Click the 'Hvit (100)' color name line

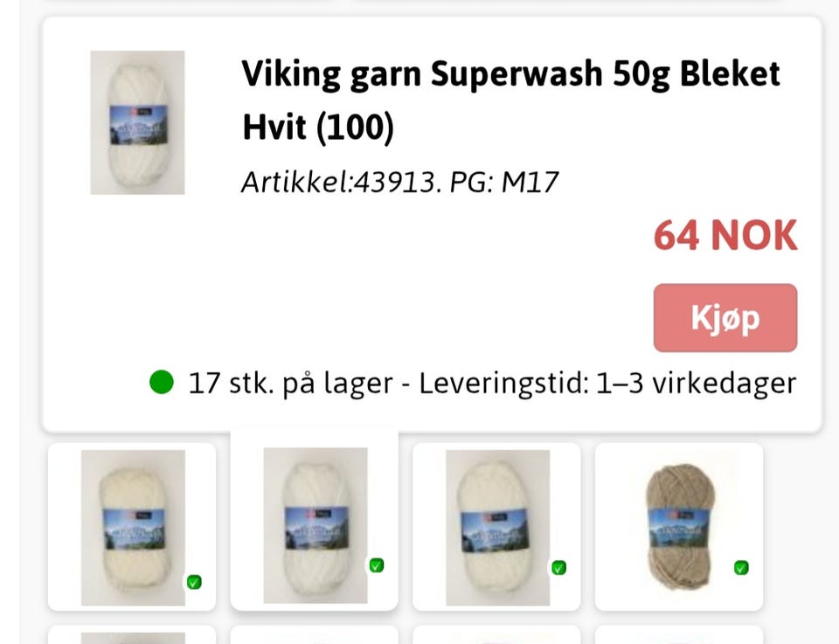click(318, 128)
